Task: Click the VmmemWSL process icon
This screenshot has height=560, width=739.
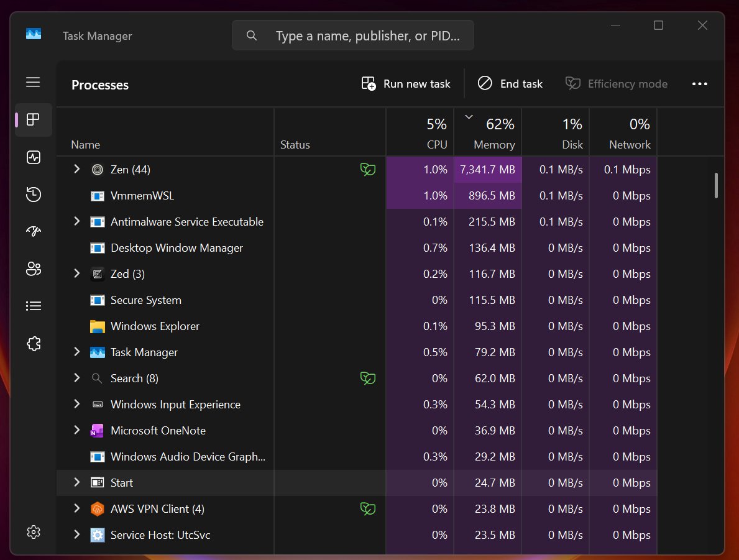Action: coord(97,196)
